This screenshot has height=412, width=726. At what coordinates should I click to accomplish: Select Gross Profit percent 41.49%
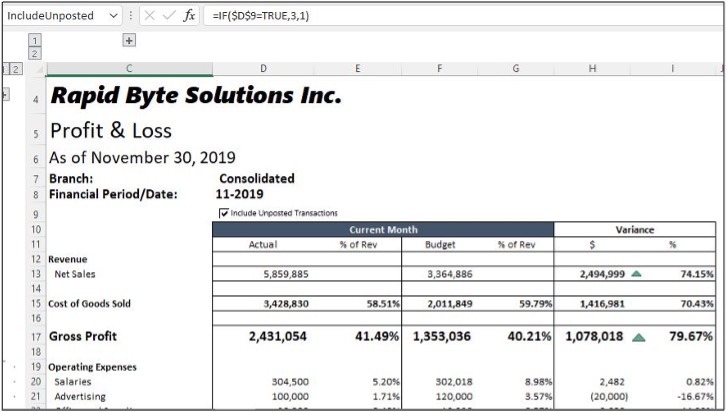coord(377,337)
